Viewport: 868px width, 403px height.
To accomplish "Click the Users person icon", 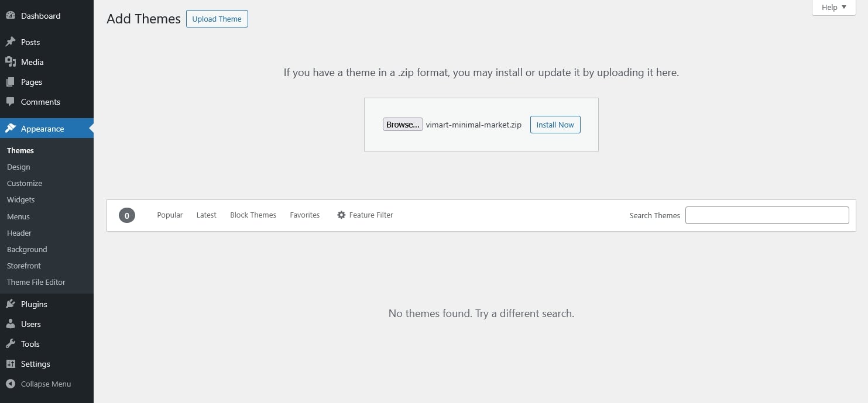I will [11, 324].
